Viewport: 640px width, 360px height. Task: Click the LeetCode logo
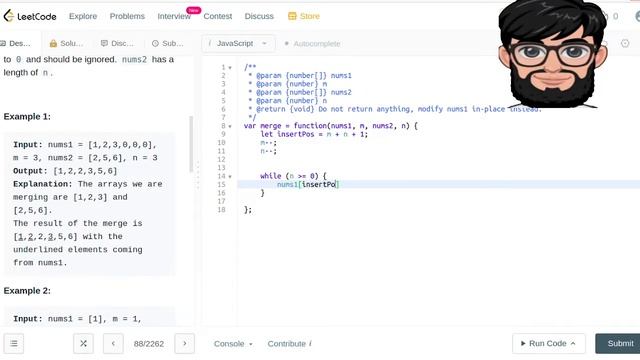(x=30, y=16)
